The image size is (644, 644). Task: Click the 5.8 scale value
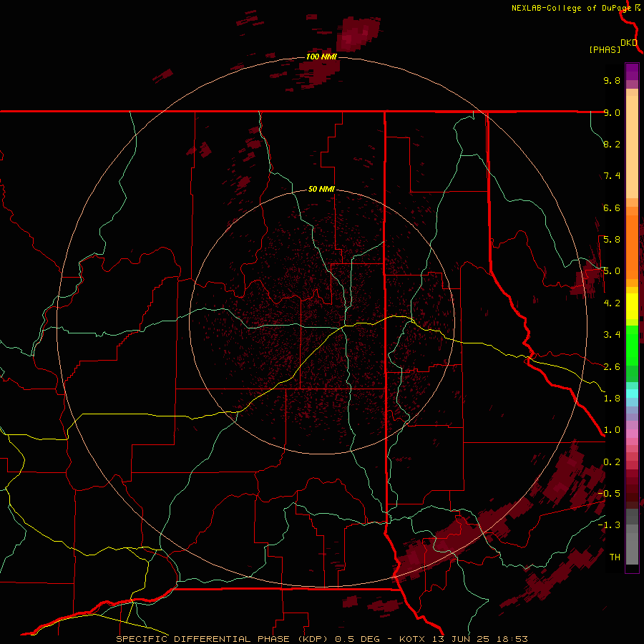(x=612, y=240)
